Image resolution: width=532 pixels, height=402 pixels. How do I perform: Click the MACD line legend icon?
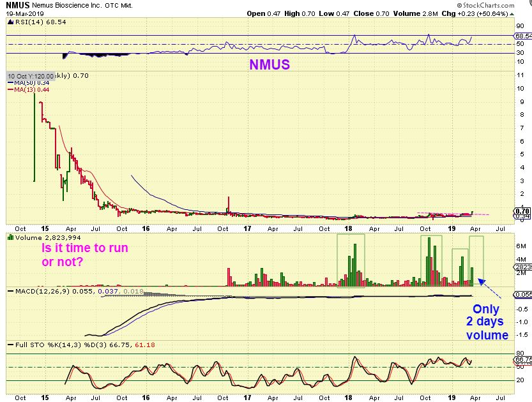click(10, 291)
